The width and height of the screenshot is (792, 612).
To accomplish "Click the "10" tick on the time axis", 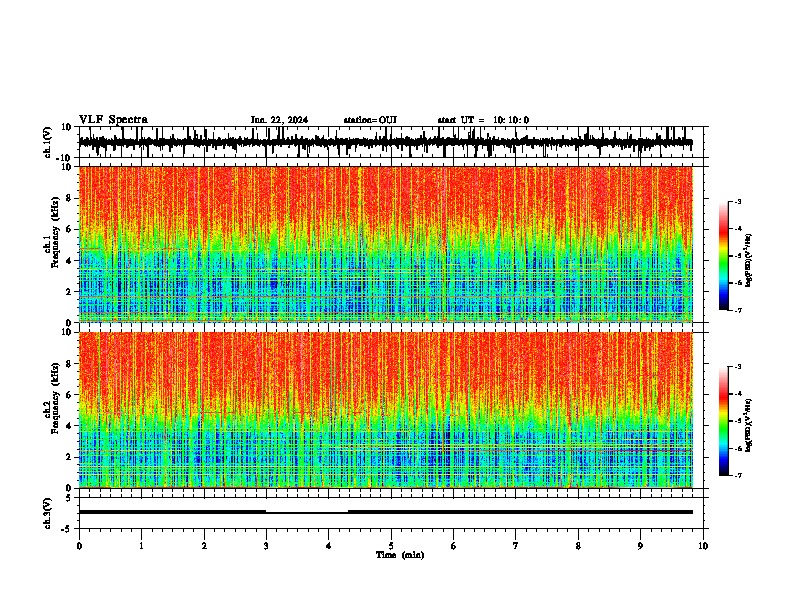I will pyautogui.click(x=703, y=546).
